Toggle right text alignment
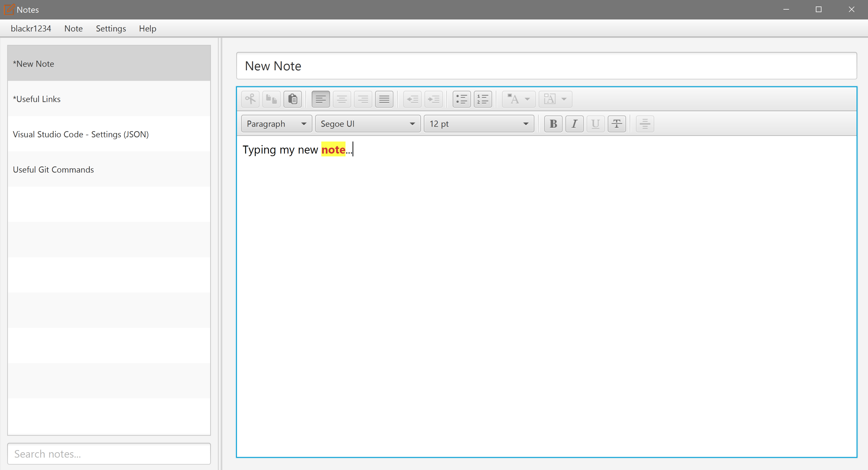 pyautogui.click(x=363, y=99)
